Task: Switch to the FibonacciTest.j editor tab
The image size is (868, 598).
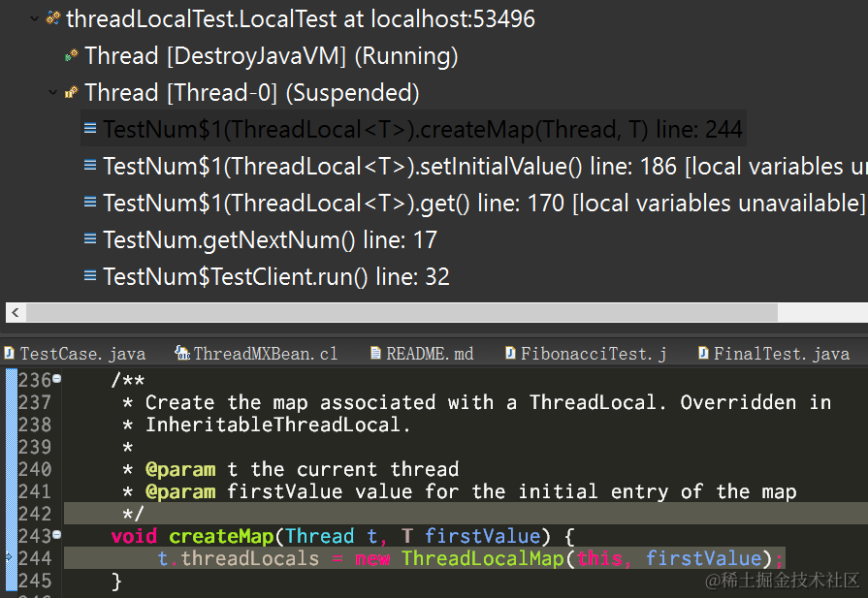Action: (x=593, y=354)
